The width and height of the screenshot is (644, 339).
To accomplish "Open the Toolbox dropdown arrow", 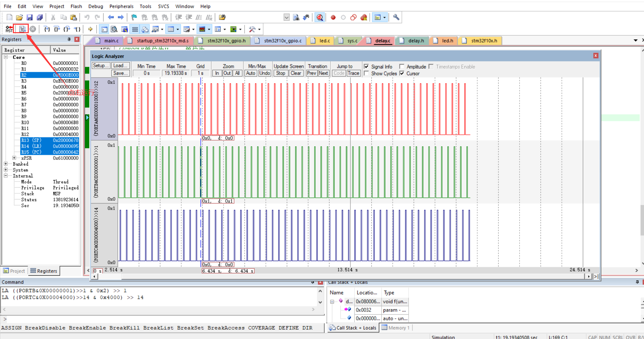I will 259,29.
